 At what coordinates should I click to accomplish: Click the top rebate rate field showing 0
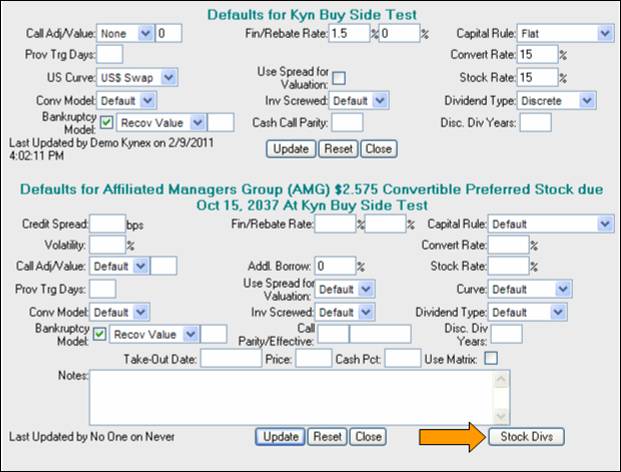point(399,33)
